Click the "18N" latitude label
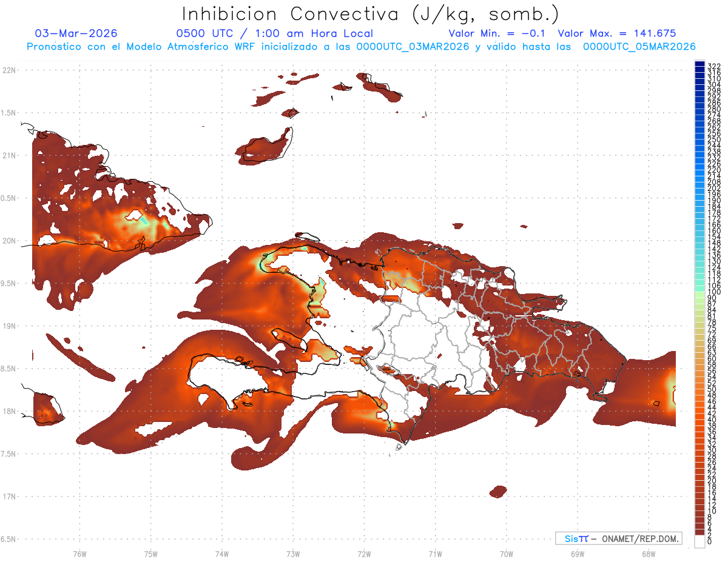 (9, 411)
